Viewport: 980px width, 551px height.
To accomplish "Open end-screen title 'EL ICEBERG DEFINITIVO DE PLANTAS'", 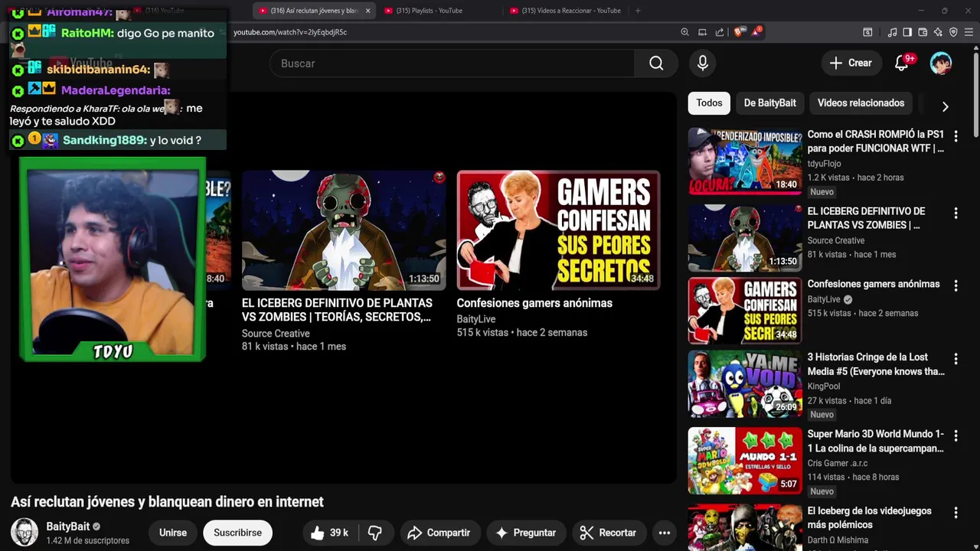I will [337, 310].
